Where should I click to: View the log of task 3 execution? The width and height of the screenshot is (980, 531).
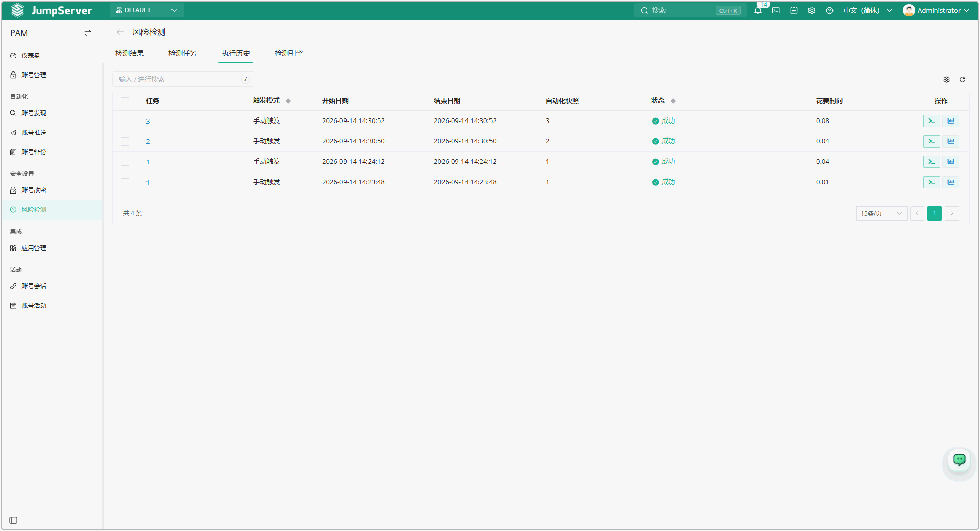(932, 121)
